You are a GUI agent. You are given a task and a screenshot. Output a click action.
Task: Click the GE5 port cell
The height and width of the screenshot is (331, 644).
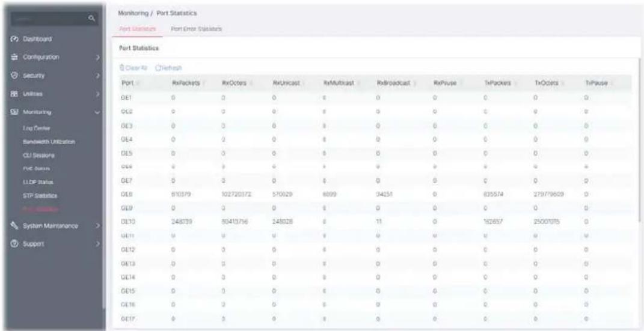(x=126, y=153)
